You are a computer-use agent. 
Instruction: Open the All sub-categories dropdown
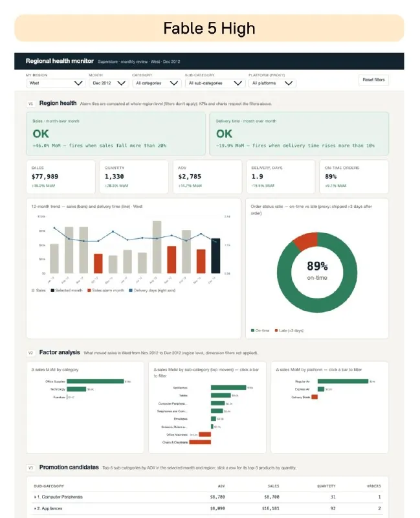pyautogui.click(x=215, y=84)
